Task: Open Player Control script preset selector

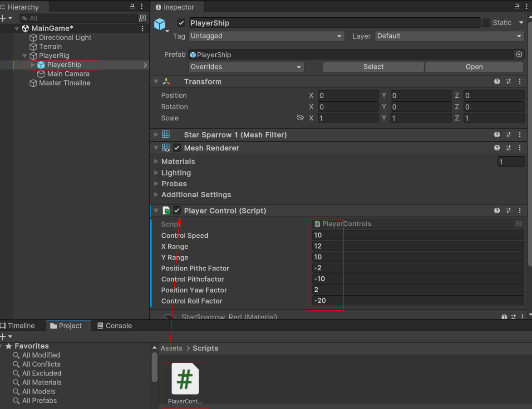Action: 508,210
